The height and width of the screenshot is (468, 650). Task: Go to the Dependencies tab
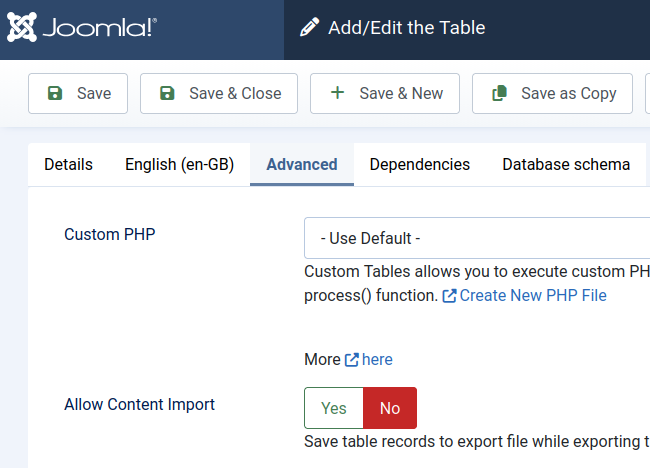coord(420,164)
